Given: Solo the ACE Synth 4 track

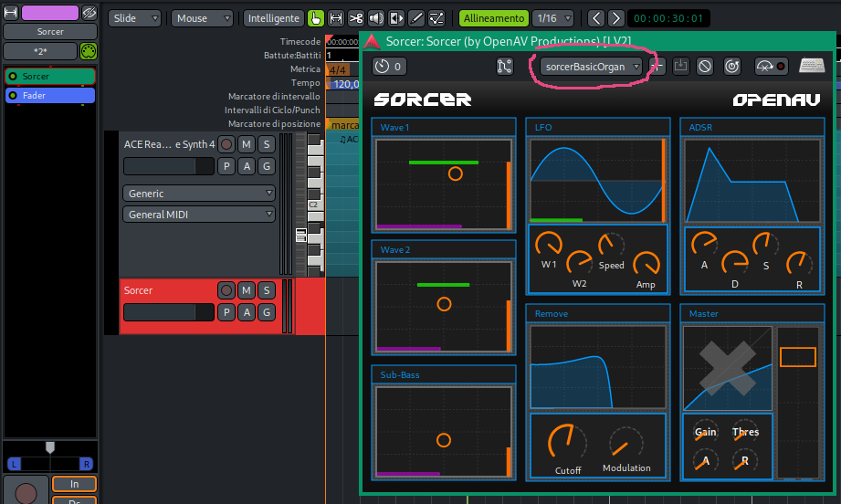Looking at the screenshot, I should click(x=267, y=144).
